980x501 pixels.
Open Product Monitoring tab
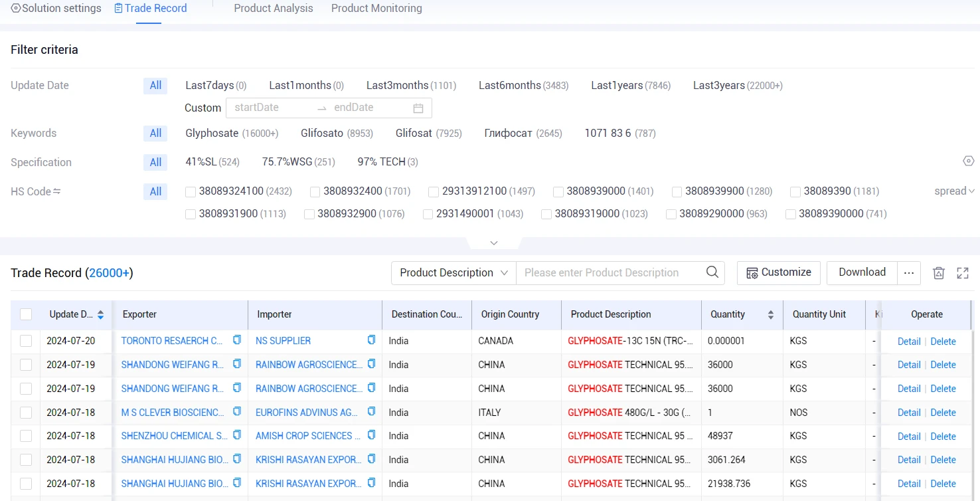376,9
